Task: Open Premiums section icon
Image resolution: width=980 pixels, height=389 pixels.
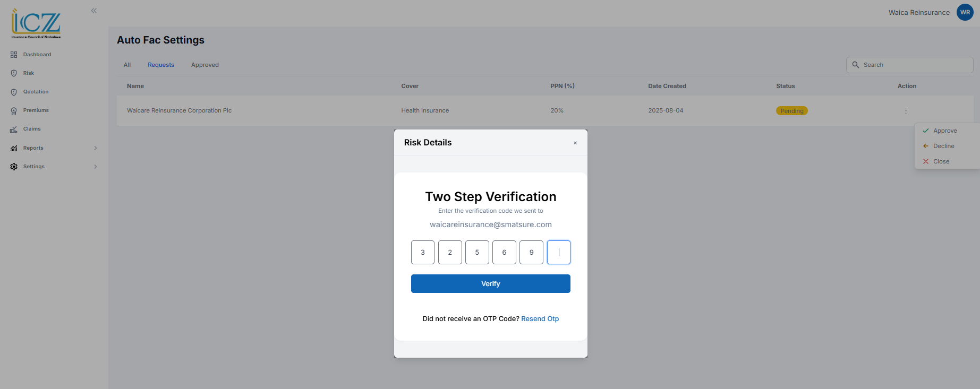Action: (14, 110)
